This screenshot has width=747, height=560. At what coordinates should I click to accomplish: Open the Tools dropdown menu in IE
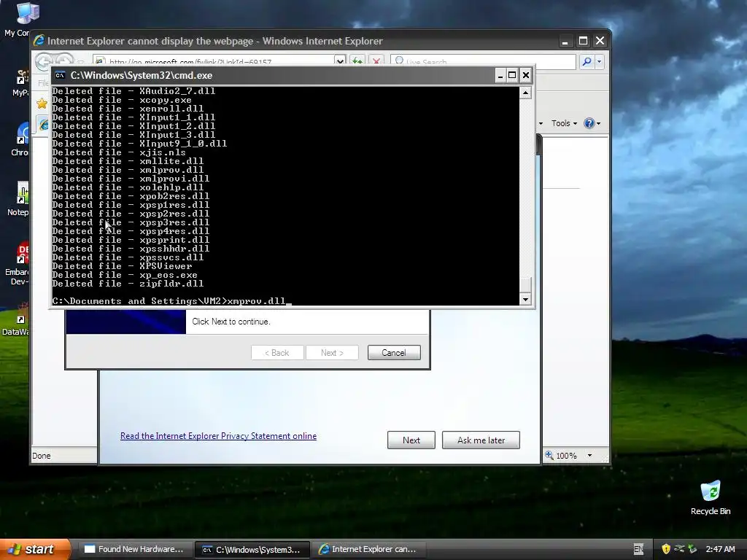pos(564,123)
